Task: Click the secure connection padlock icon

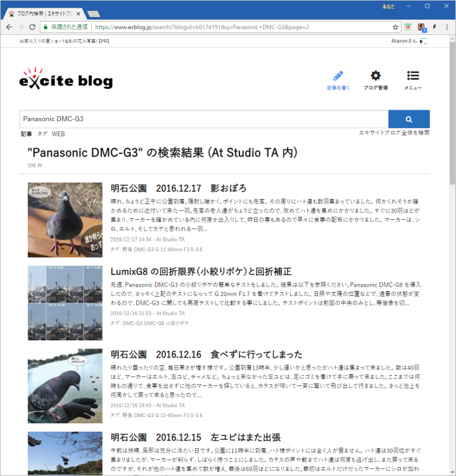Action: (x=46, y=27)
